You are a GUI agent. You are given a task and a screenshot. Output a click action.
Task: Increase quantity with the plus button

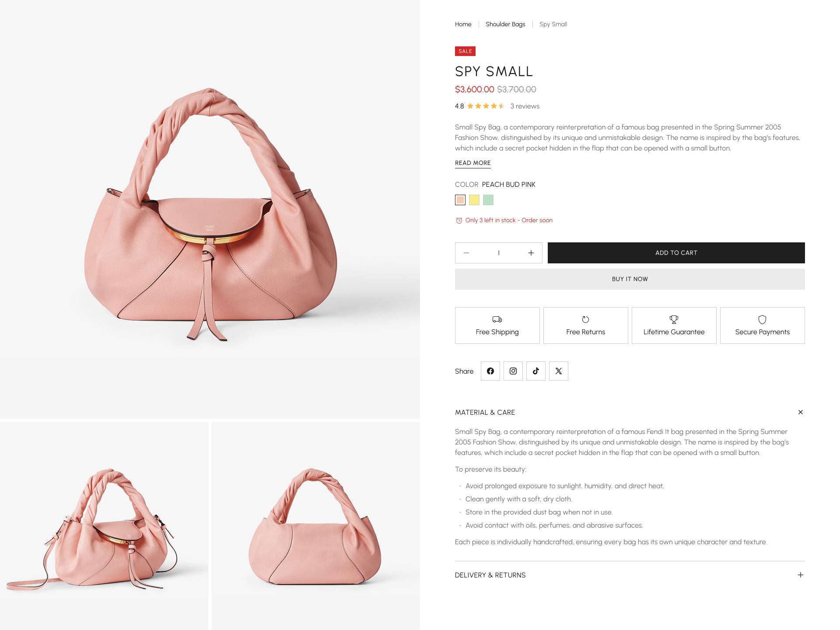[x=531, y=253]
